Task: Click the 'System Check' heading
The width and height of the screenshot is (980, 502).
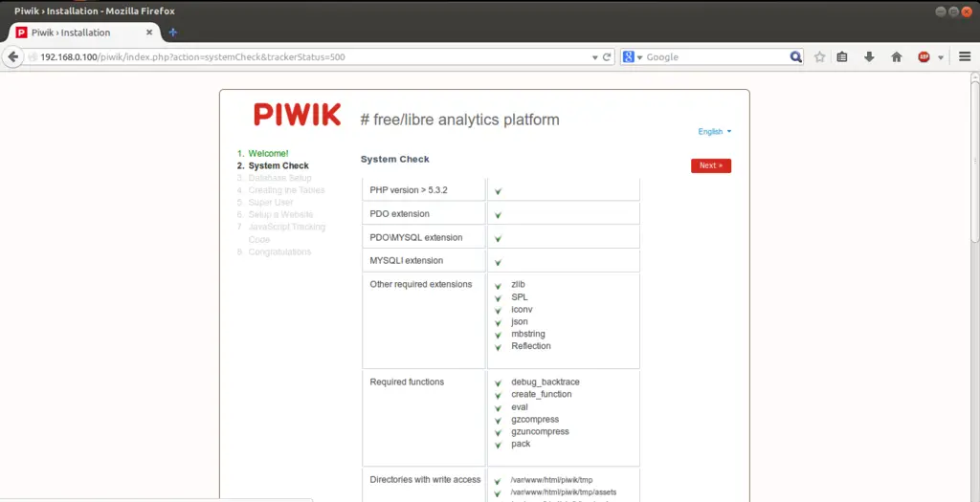Action: coord(395,160)
